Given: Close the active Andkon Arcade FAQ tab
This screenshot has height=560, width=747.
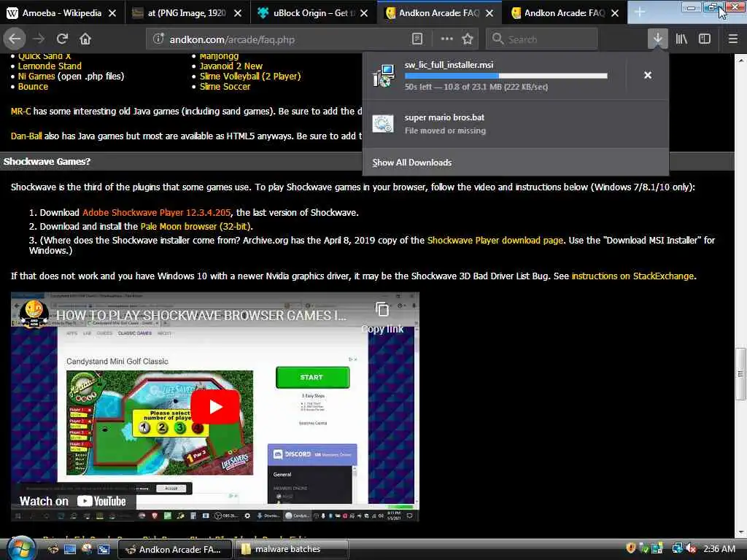Looking at the screenshot, I should point(489,13).
